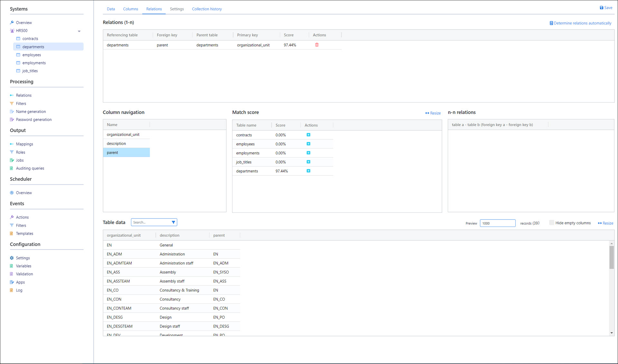Add relation to employments via plus icon
Viewport: 618px width, 364px height.
coord(308,153)
